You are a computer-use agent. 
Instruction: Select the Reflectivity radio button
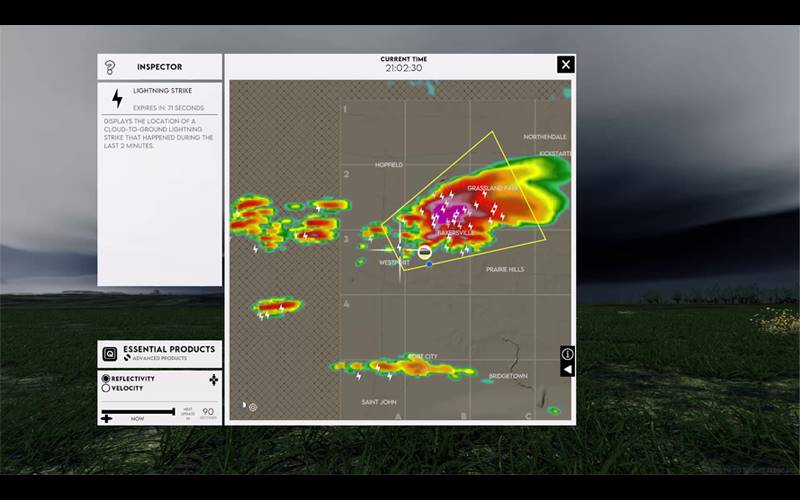click(106, 379)
